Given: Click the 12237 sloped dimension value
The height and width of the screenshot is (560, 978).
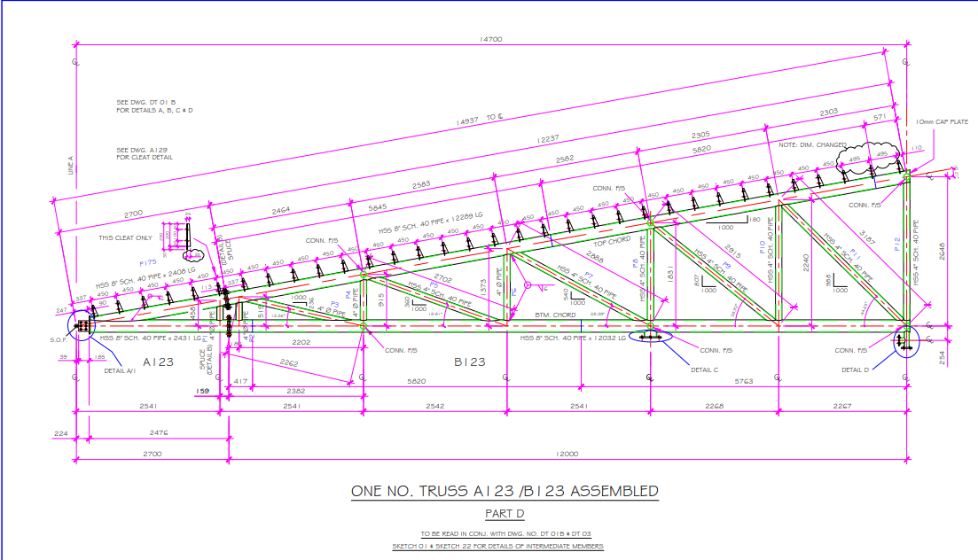Looking at the screenshot, I should pyautogui.click(x=548, y=139).
